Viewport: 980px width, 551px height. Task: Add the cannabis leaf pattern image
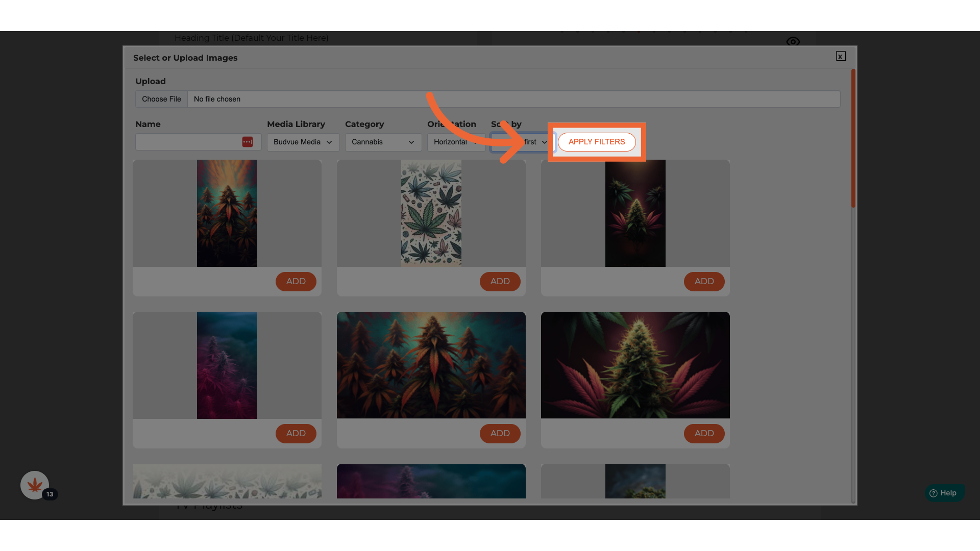[500, 281]
